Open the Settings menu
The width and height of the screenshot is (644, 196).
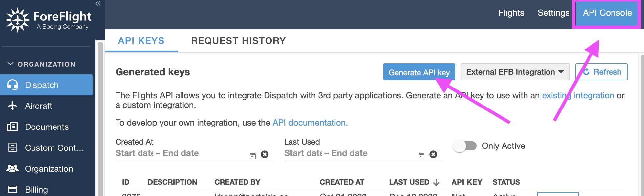553,13
